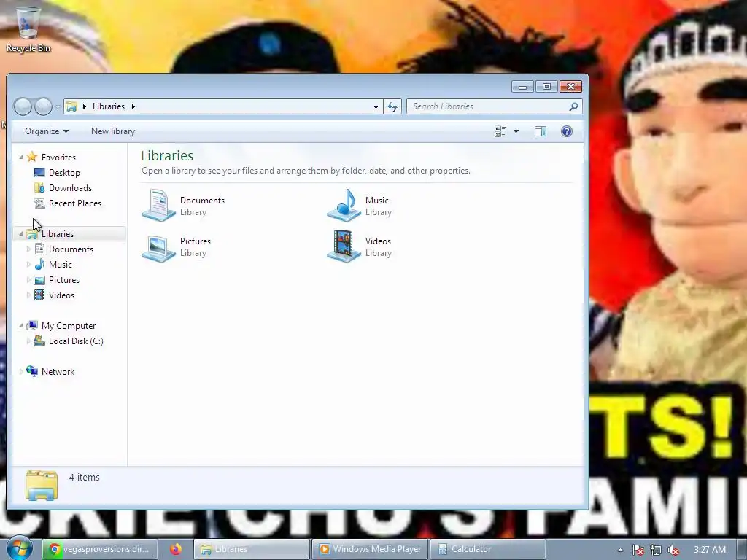The width and height of the screenshot is (747, 560).
Task: Click the Libraries icon in the address bar
Action: [71, 106]
